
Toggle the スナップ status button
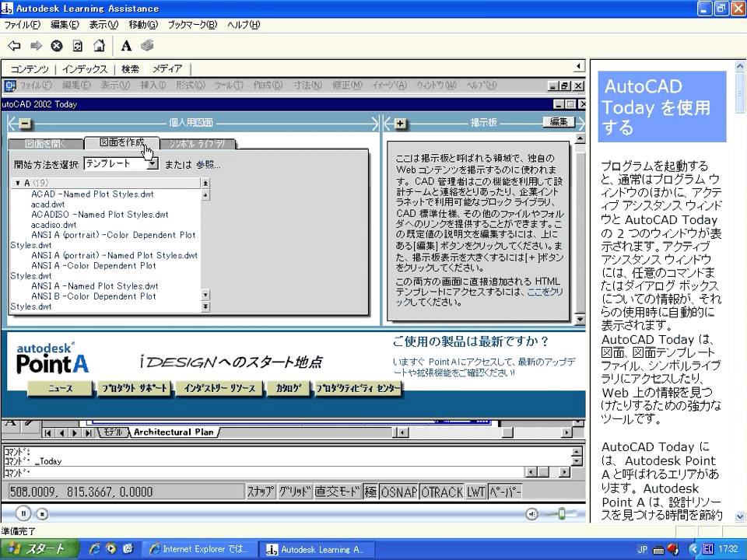point(261,492)
